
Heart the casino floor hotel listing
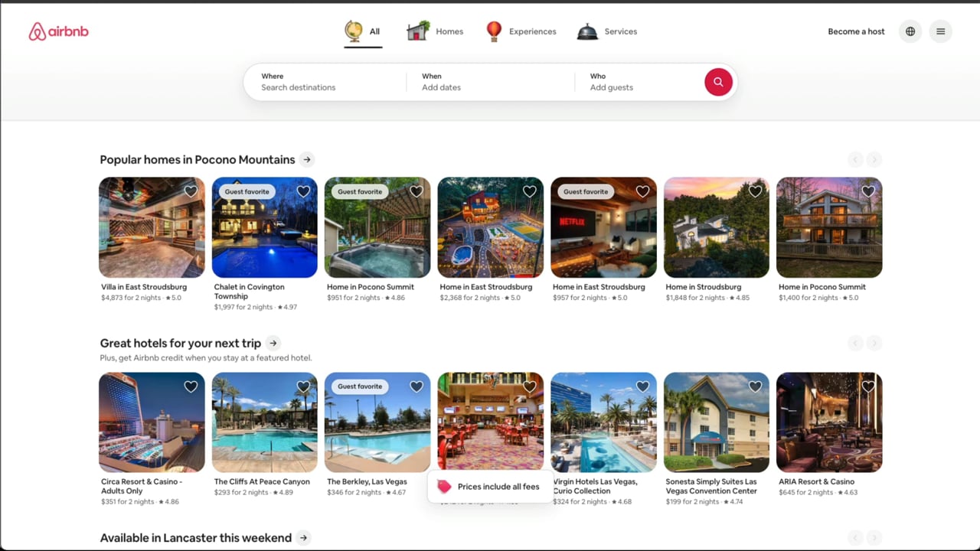(529, 386)
